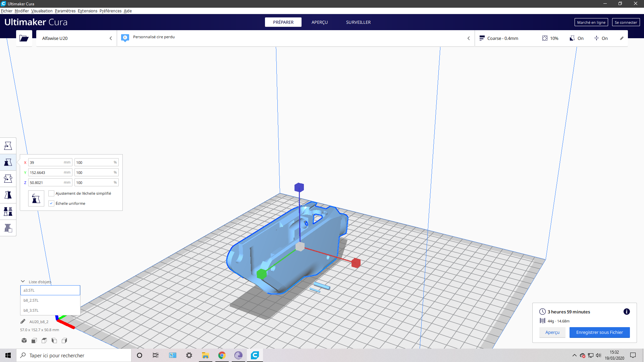Collapse Alfawise U20 printer selector

coord(111,38)
